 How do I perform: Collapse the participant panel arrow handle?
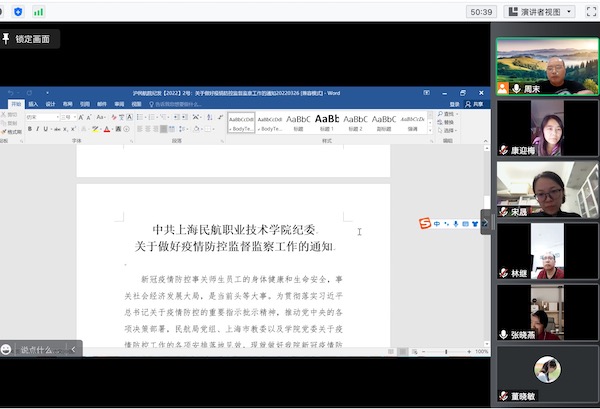(x=485, y=222)
